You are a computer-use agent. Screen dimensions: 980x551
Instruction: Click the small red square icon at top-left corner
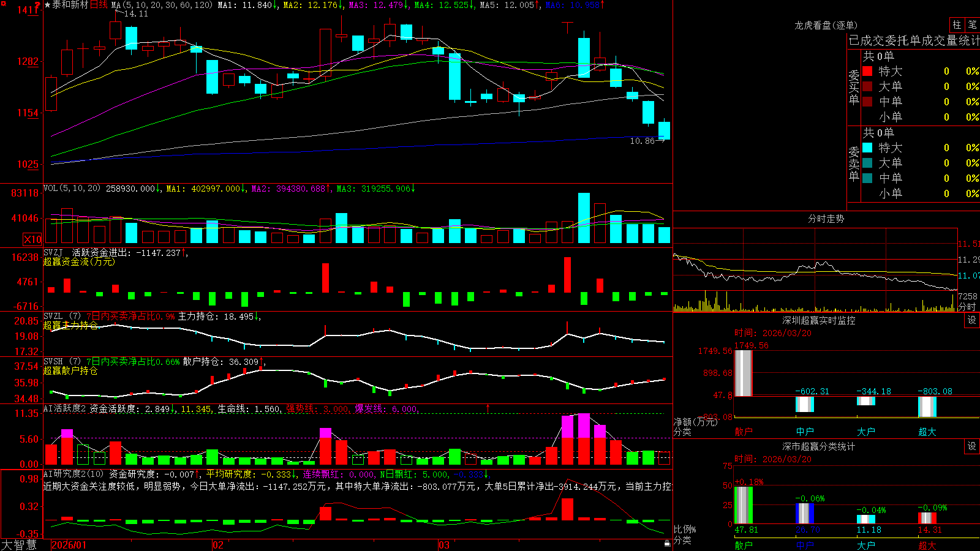click(2, 2)
